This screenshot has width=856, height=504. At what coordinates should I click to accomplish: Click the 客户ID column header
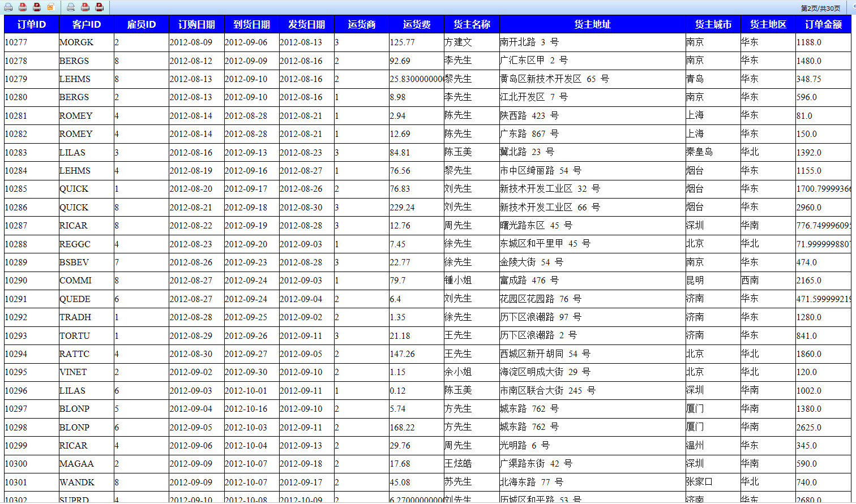click(x=87, y=24)
